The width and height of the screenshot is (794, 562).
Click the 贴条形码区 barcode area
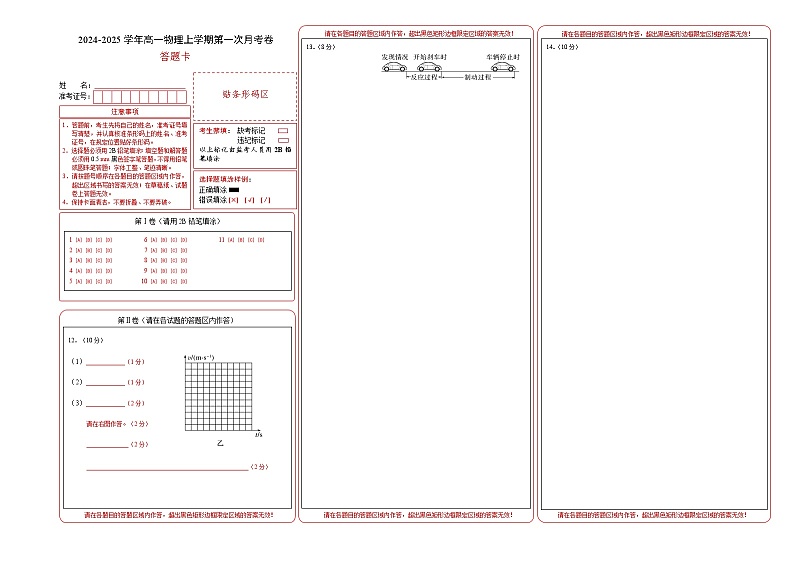click(x=244, y=94)
